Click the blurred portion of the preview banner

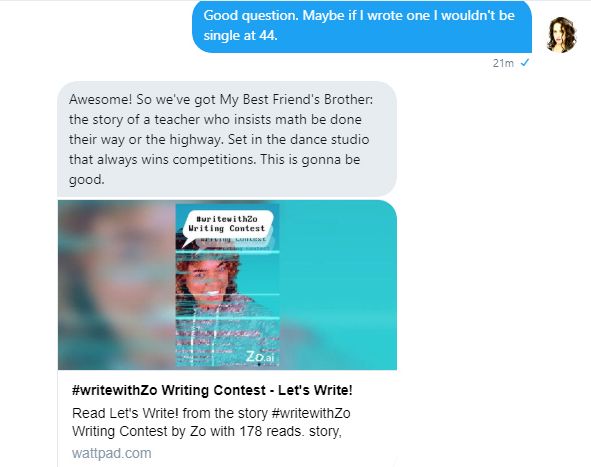pos(117,285)
